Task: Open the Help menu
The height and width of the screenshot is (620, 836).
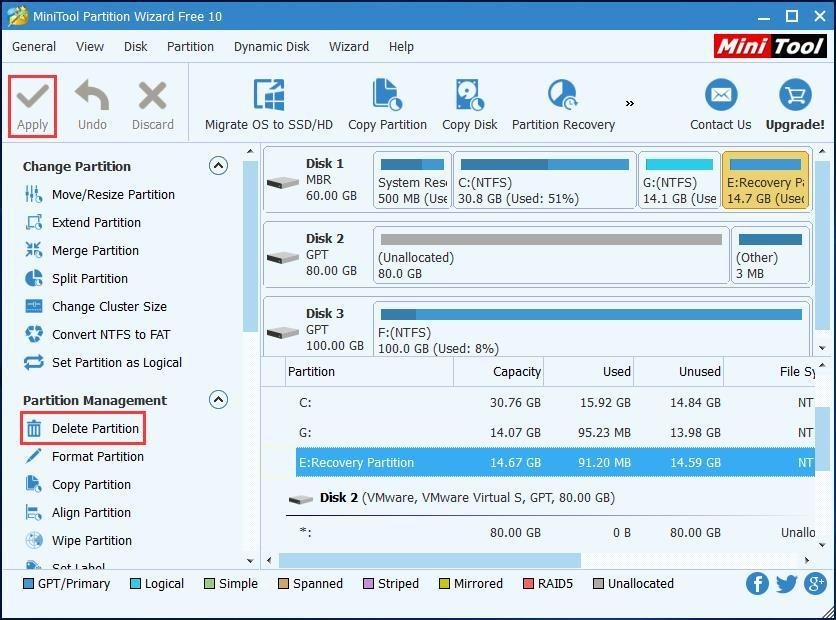Action: (401, 47)
